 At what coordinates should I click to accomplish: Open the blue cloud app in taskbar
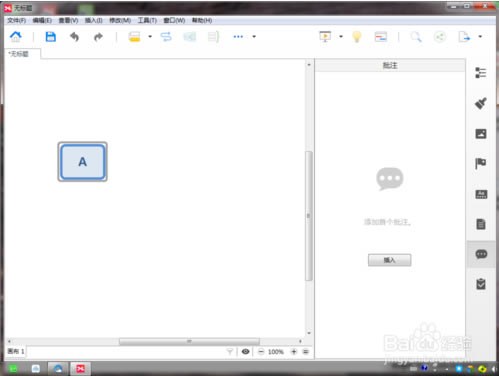click(58, 369)
